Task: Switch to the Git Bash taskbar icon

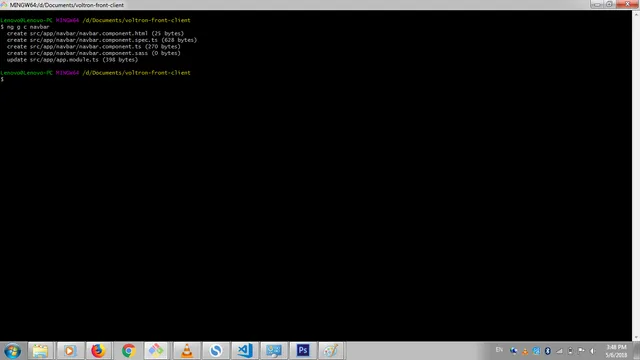Action: pyautogui.click(x=156, y=351)
